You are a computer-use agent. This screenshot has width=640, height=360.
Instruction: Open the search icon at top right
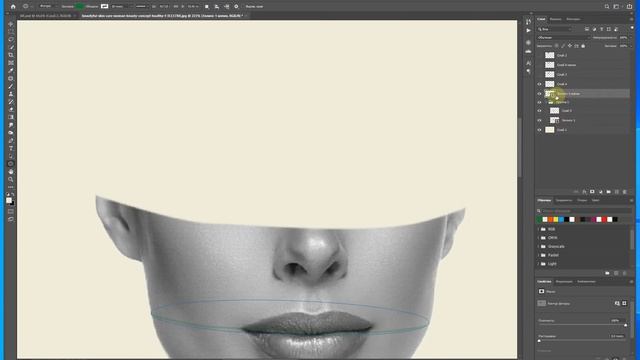click(x=607, y=7)
